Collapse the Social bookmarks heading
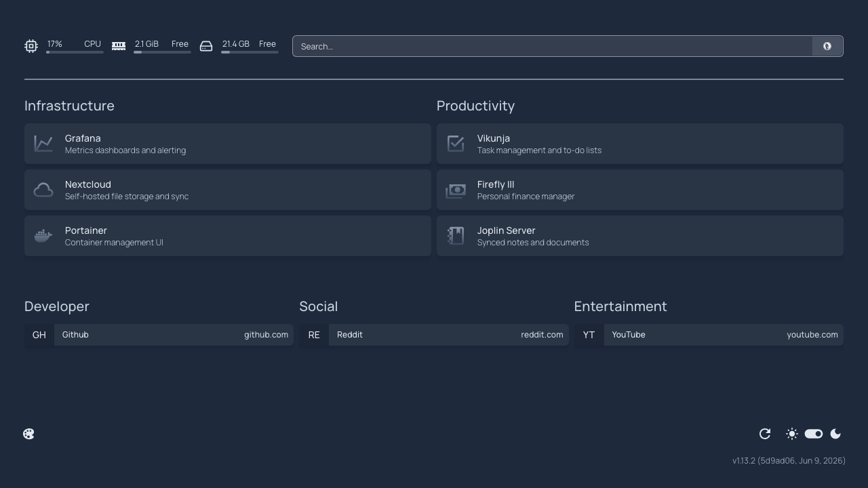Viewport: 868px width, 488px height. tap(319, 306)
